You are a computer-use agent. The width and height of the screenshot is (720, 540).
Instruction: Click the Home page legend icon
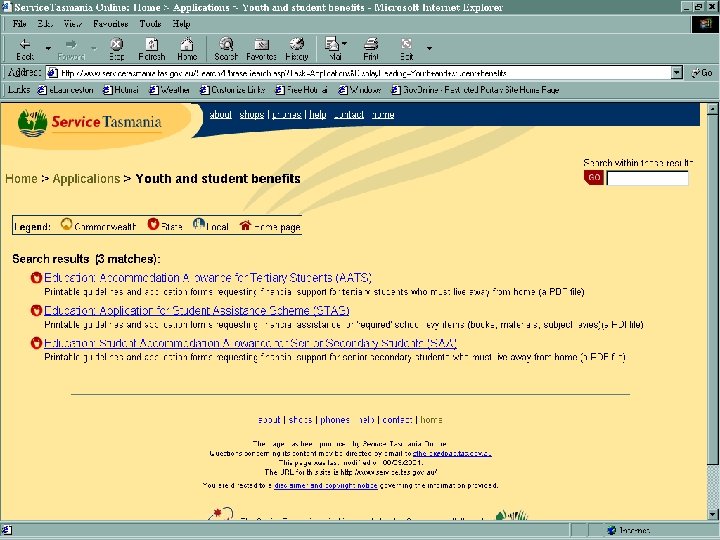click(x=246, y=225)
